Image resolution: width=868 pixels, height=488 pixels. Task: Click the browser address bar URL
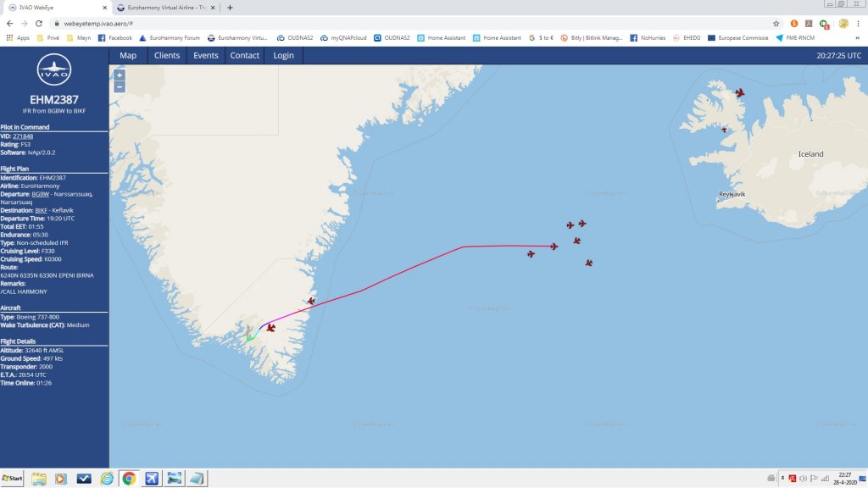click(x=98, y=24)
